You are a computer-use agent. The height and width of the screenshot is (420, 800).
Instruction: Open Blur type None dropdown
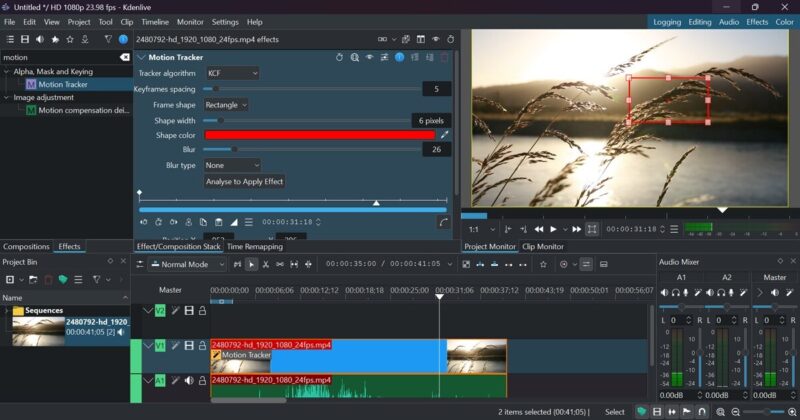(232, 165)
